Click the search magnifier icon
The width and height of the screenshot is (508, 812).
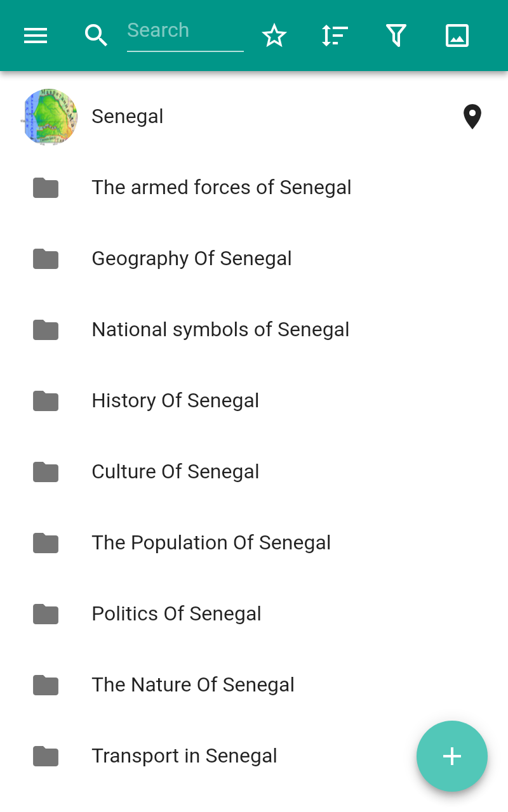(96, 36)
